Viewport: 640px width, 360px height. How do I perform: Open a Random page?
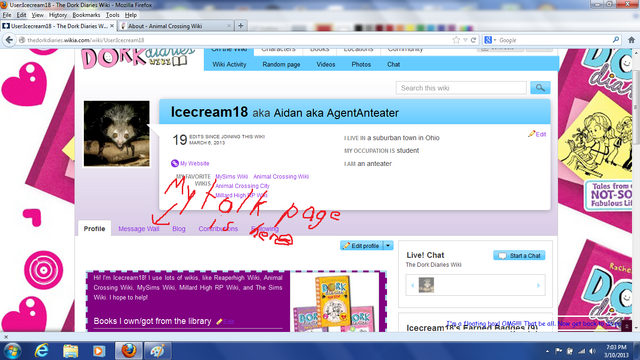(281, 64)
